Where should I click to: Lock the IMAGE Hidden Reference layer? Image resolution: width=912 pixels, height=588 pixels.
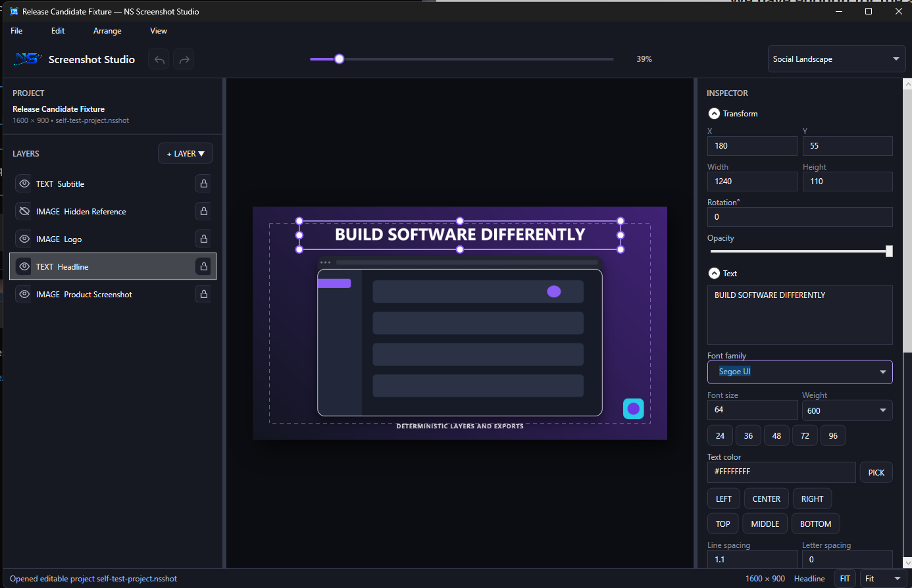[x=204, y=211]
